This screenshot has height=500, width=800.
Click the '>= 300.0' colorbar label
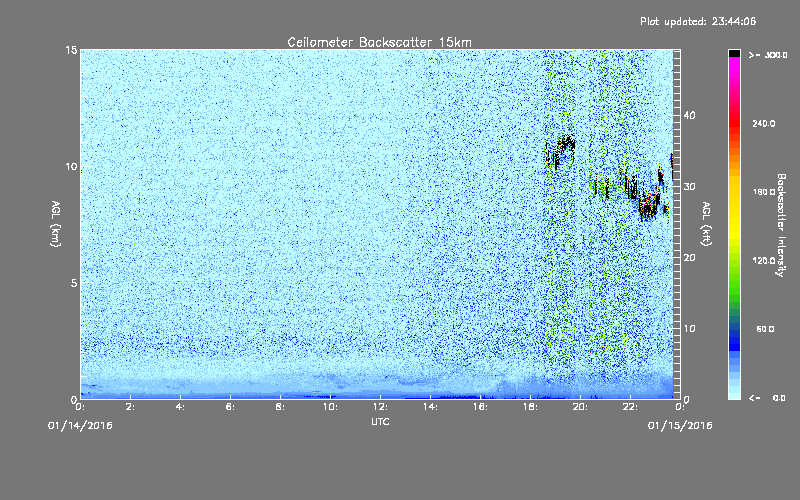pos(768,55)
